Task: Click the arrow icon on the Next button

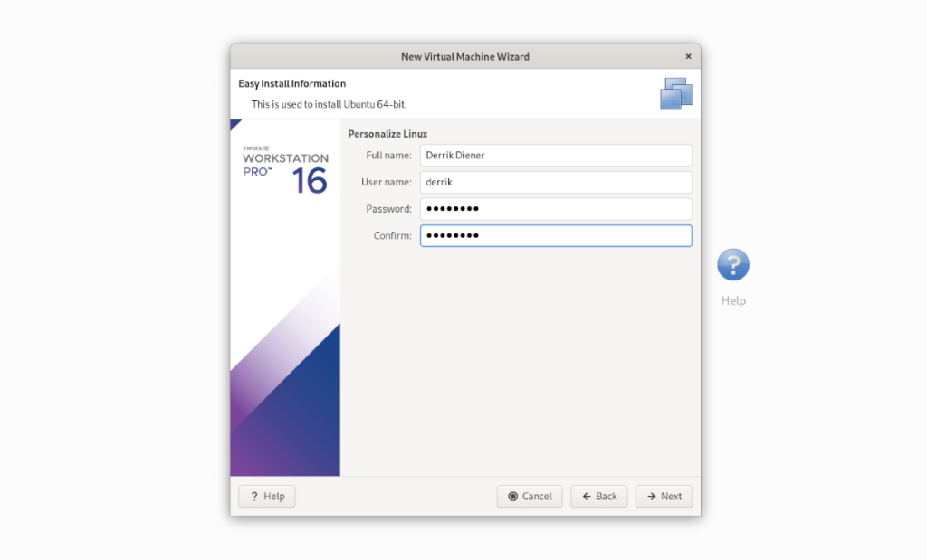Action: click(651, 496)
